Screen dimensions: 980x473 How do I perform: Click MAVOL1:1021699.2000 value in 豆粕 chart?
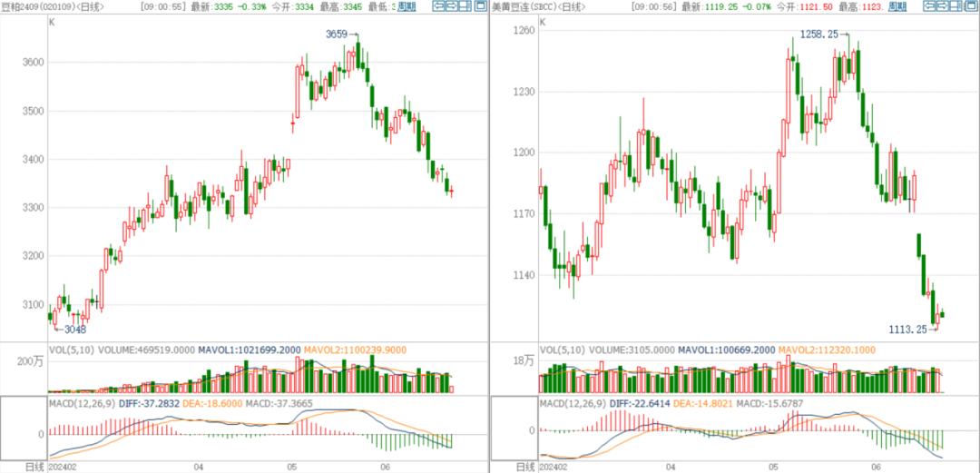click(x=250, y=350)
